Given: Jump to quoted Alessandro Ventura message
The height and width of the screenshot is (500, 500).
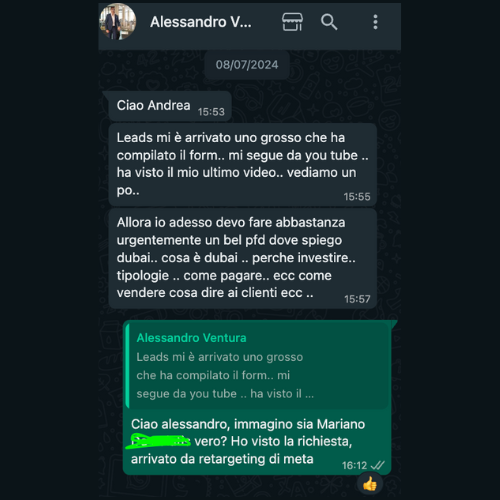Looking at the screenshot, I should [257, 366].
